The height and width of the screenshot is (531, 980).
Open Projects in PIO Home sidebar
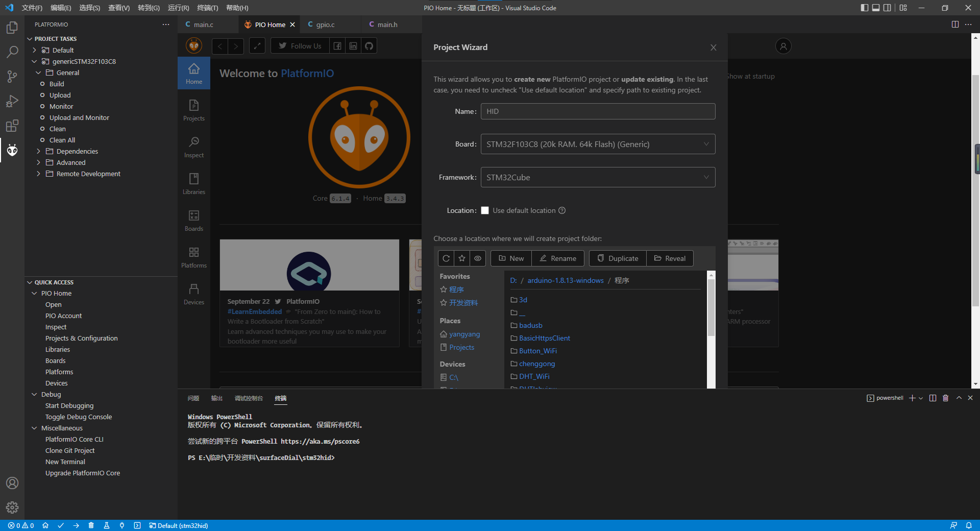[x=194, y=110]
